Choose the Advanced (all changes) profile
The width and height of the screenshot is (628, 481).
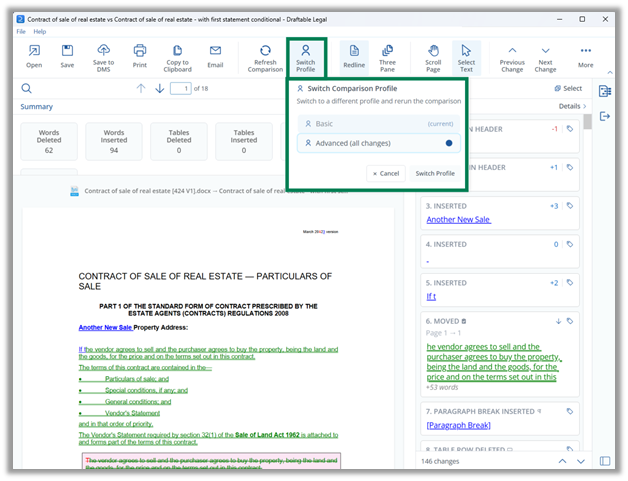pos(378,143)
